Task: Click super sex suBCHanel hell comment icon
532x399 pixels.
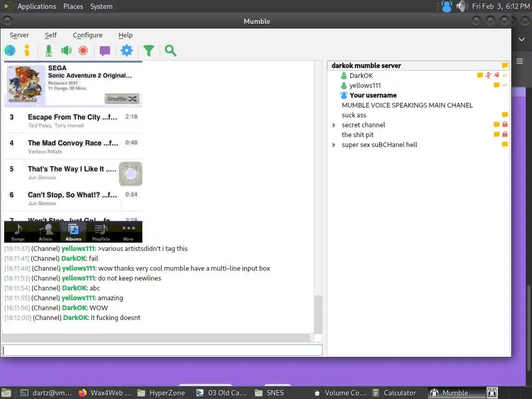Action: [x=505, y=144]
